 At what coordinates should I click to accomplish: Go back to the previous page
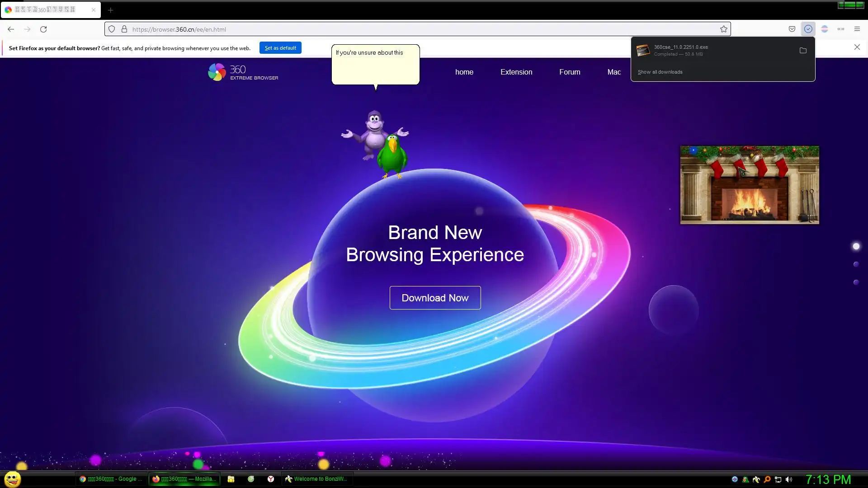[11, 29]
